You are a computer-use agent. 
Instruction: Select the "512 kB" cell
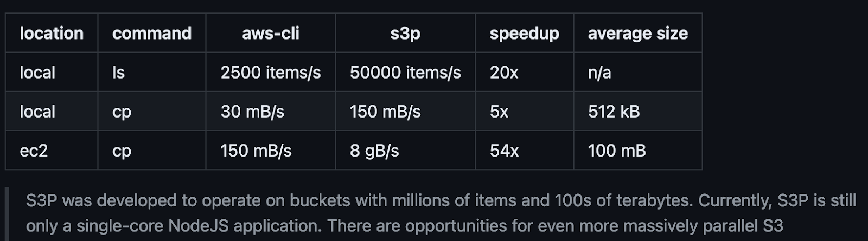[614, 112]
